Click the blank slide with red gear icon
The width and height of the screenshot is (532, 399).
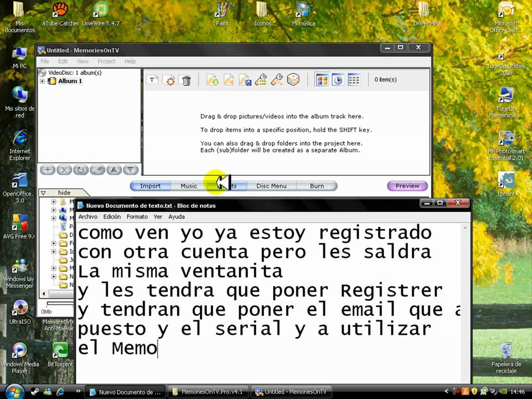click(168, 80)
